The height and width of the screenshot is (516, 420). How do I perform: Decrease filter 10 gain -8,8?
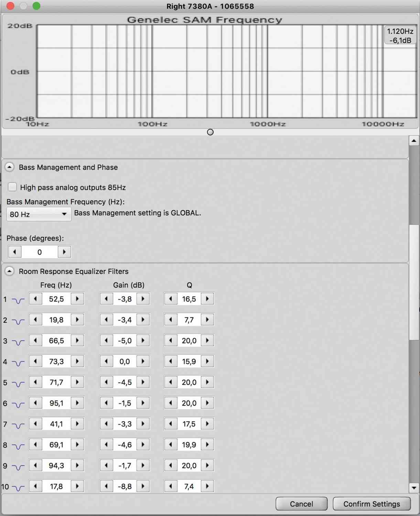pyautogui.click(x=106, y=486)
